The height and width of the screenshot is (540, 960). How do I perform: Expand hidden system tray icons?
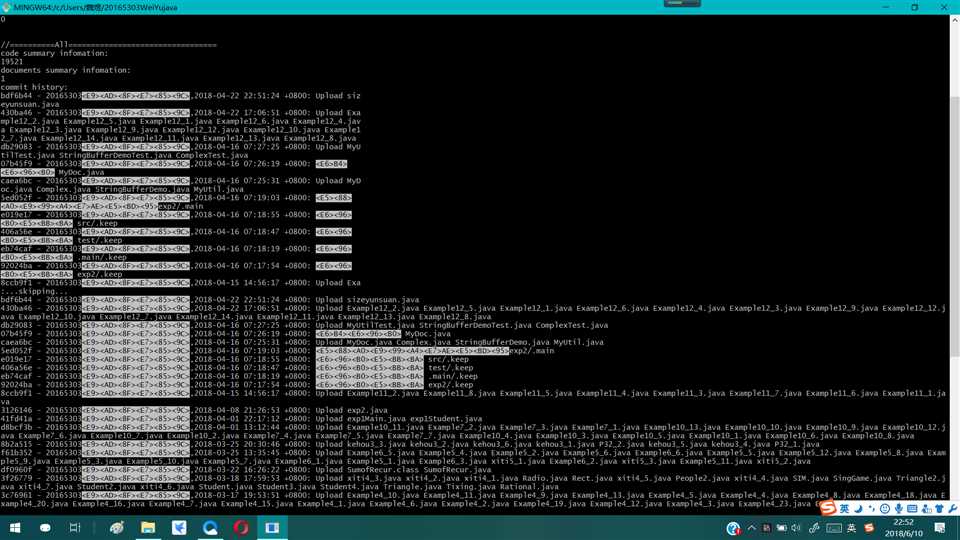coord(752,528)
